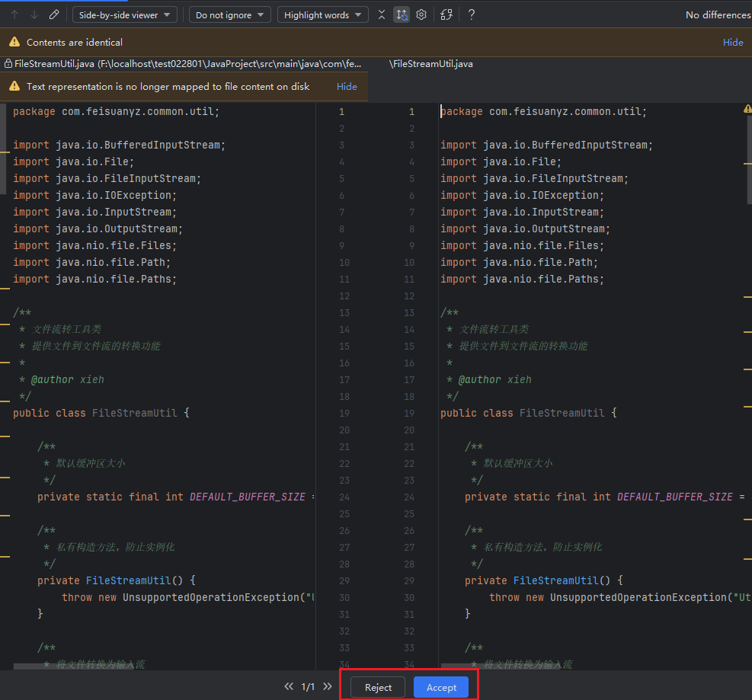Click the help question mark icon
The width and height of the screenshot is (752, 700).
(472, 14)
